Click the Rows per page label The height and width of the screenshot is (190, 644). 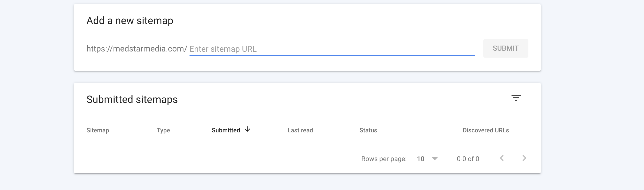(x=384, y=159)
